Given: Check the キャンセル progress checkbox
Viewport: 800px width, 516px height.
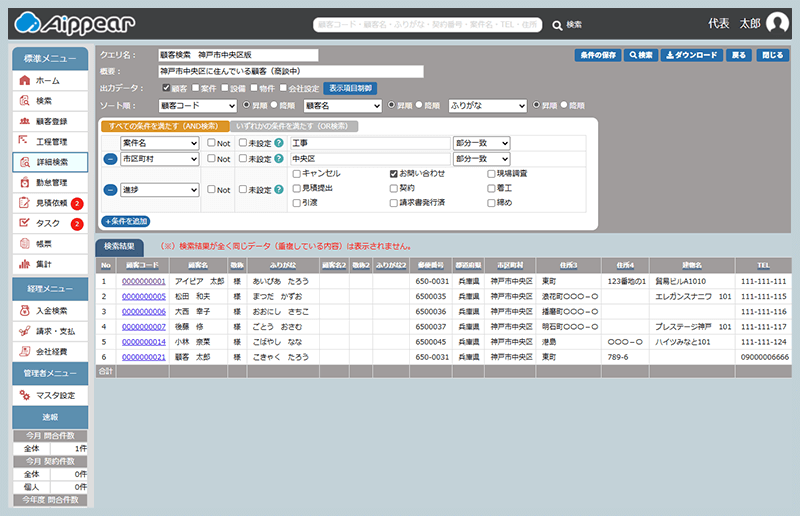Looking at the screenshot, I should pos(297,173).
